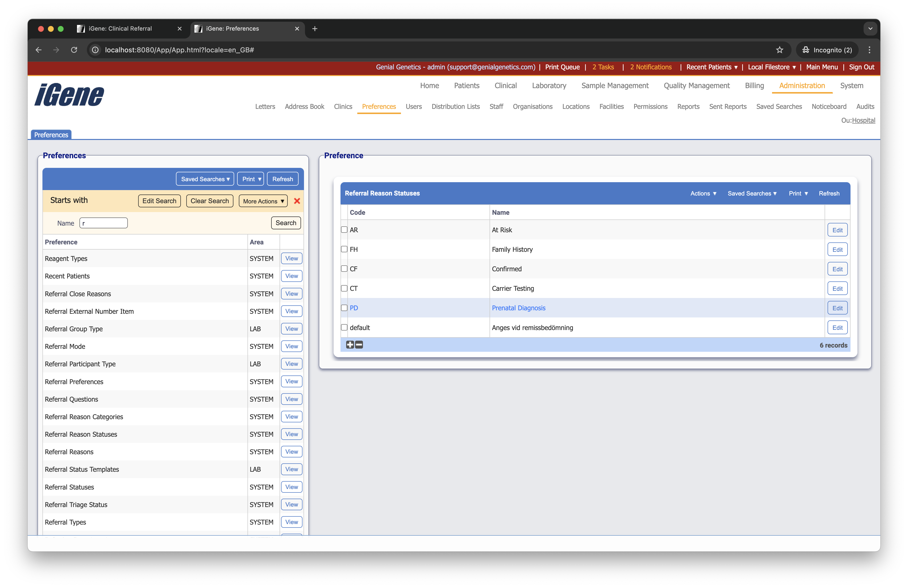View the Referral Reasons preference

point(291,452)
